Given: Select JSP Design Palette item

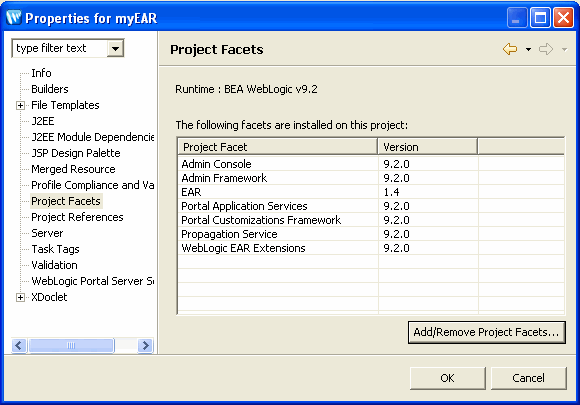Looking at the screenshot, I should click(75, 153).
